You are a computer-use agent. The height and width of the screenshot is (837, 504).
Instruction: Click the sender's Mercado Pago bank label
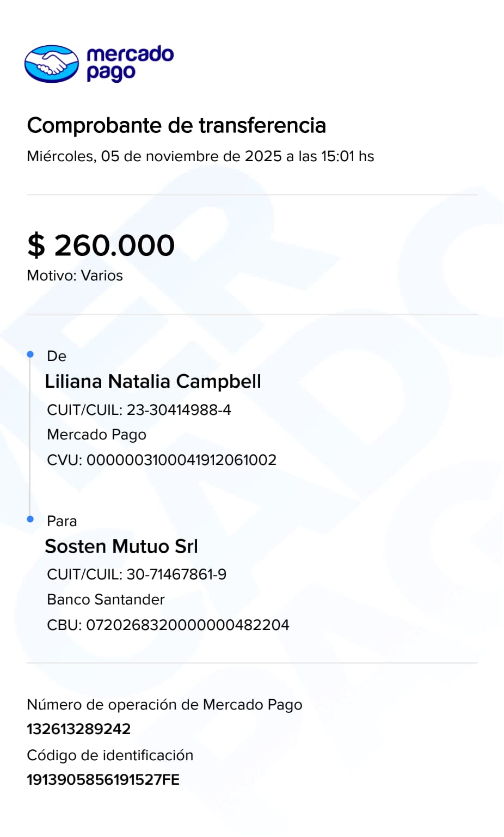tap(96, 435)
